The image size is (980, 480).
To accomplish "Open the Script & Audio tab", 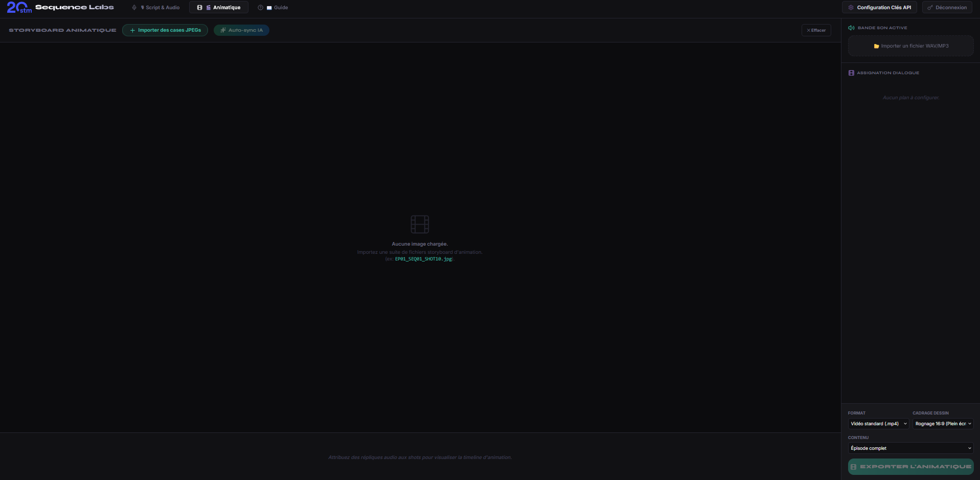I will [156, 8].
